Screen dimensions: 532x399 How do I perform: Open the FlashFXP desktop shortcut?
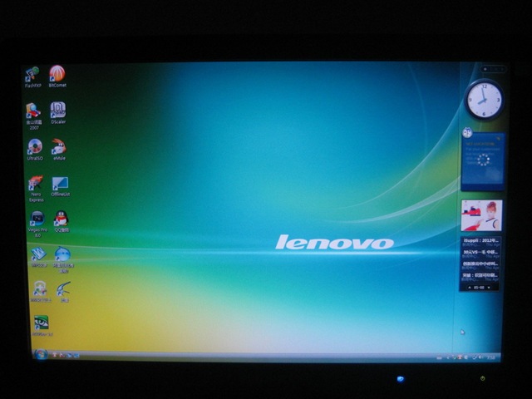[32, 76]
